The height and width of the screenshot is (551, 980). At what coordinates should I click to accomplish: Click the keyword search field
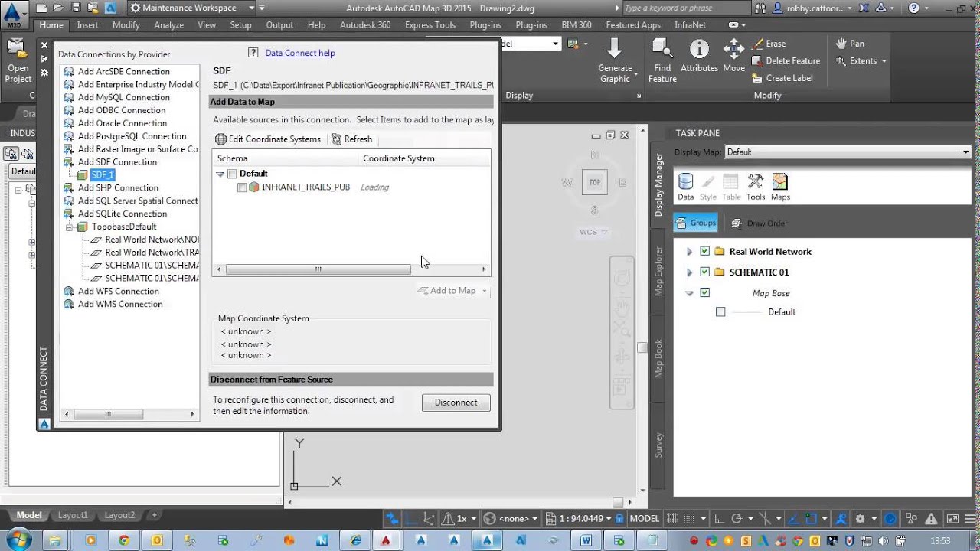tap(684, 8)
